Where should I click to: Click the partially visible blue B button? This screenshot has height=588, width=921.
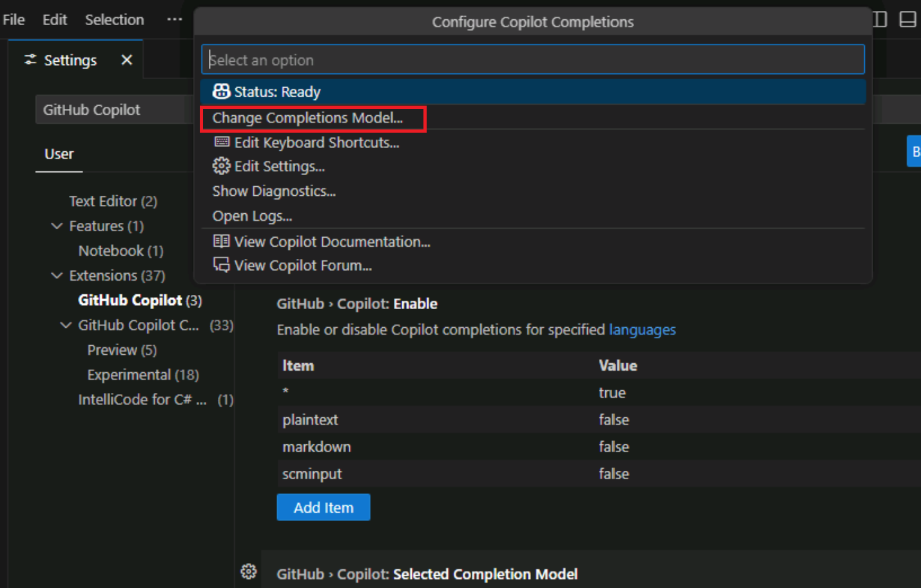tap(914, 152)
